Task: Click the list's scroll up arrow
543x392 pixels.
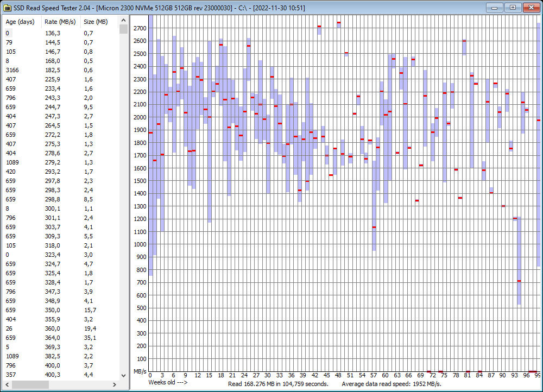Action: (x=123, y=21)
